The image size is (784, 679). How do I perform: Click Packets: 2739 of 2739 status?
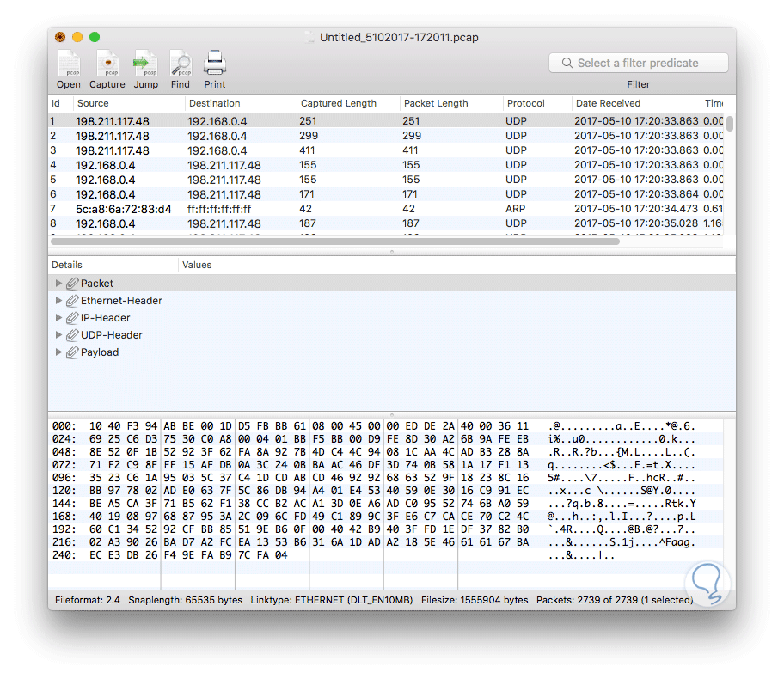[615, 600]
